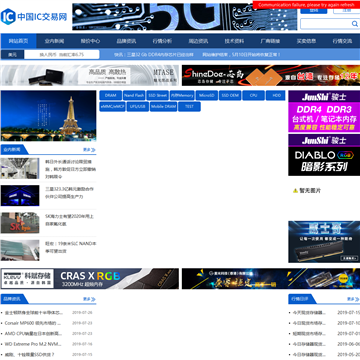
Task: Select the Mobile DRAM category button
Action: point(163,107)
